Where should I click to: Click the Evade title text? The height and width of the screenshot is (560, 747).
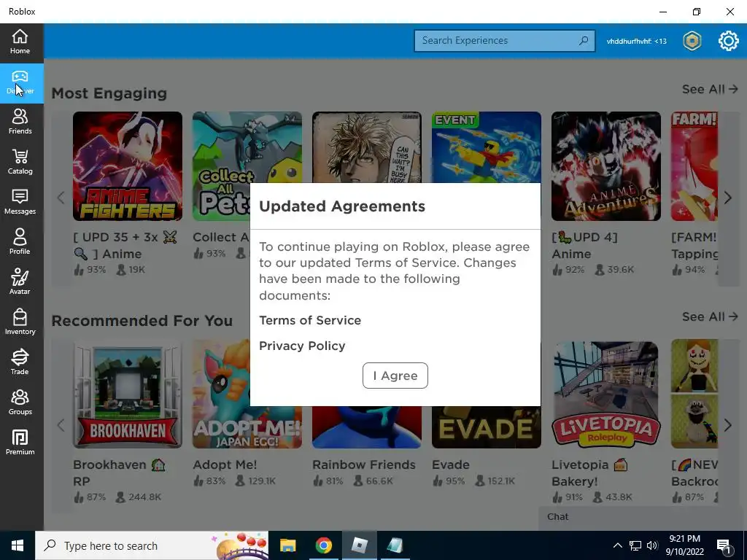pos(451,464)
